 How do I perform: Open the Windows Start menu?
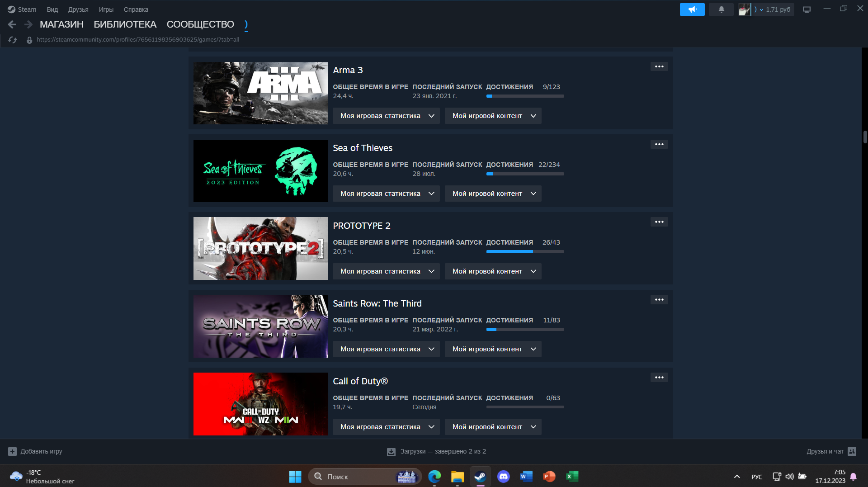[295, 477]
